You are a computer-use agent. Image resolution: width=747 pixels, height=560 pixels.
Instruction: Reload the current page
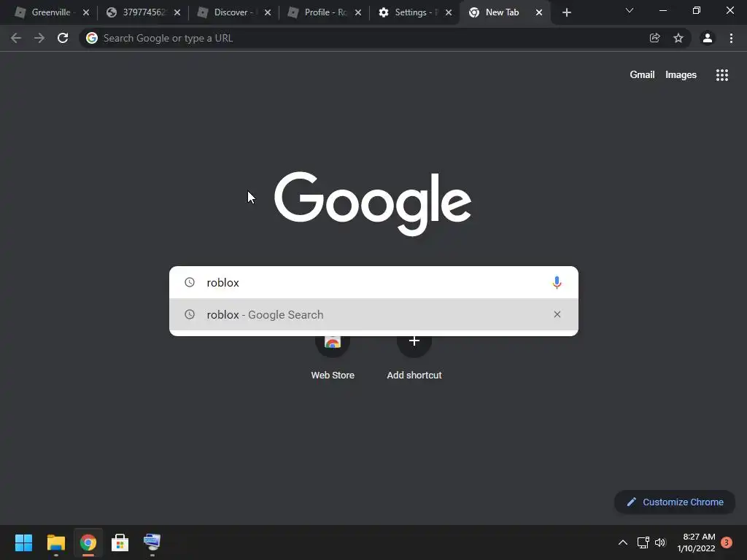(x=63, y=38)
